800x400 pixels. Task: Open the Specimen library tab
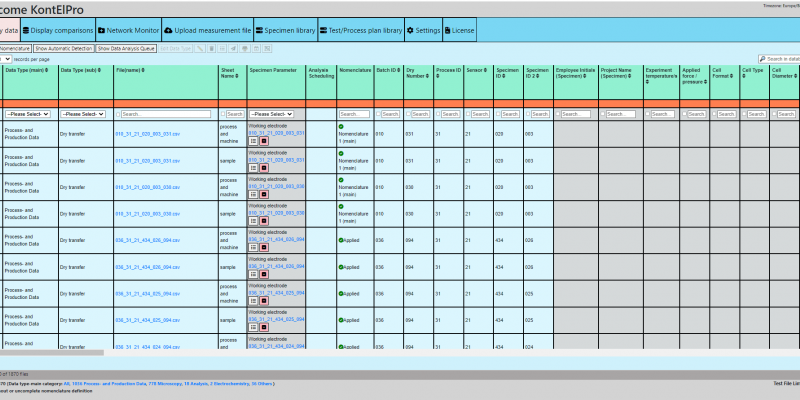pyautogui.click(x=285, y=31)
